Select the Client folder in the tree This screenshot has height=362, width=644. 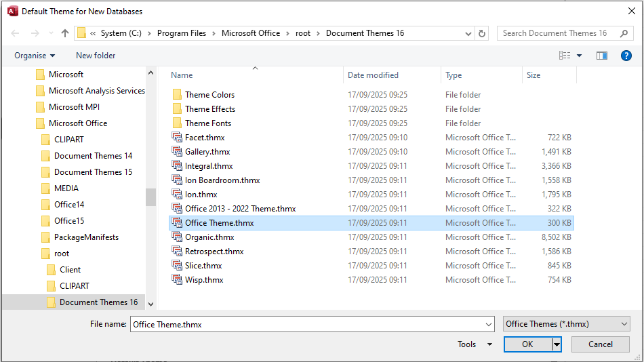(x=70, y=270)
